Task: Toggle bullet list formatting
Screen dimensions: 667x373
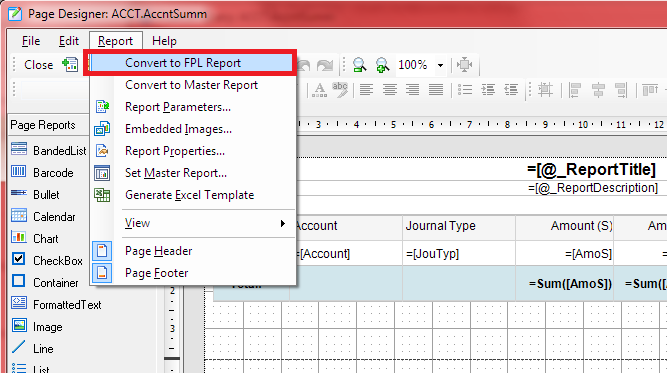Action: point(465,90)
